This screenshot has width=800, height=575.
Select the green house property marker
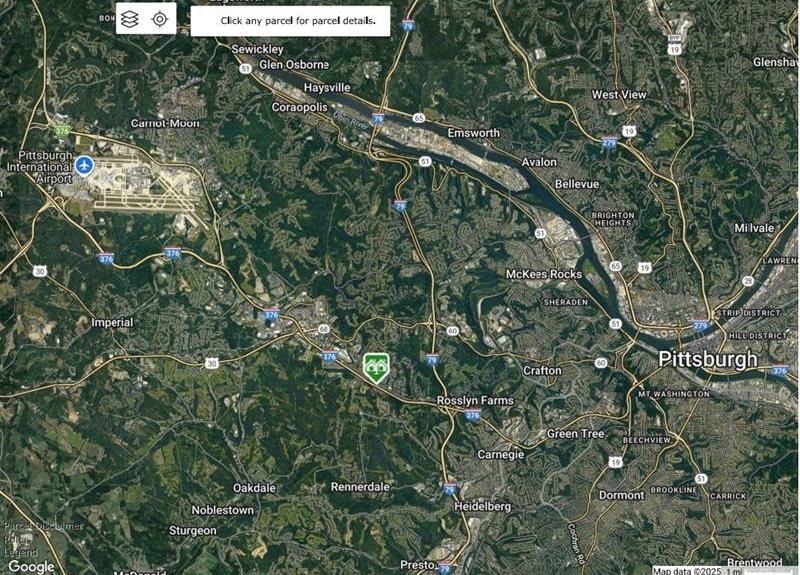[377, 368]
